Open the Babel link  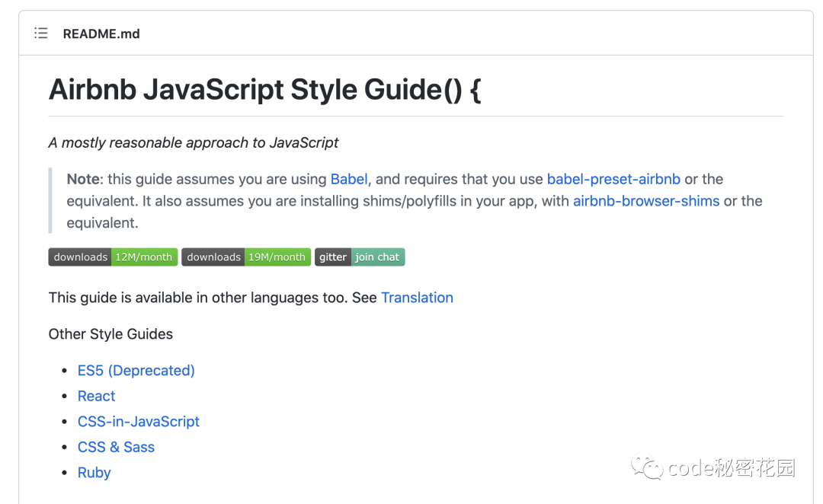348,180
